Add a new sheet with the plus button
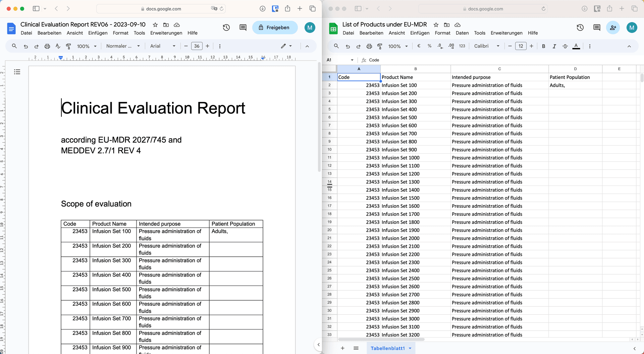 [x=342, y=348]
